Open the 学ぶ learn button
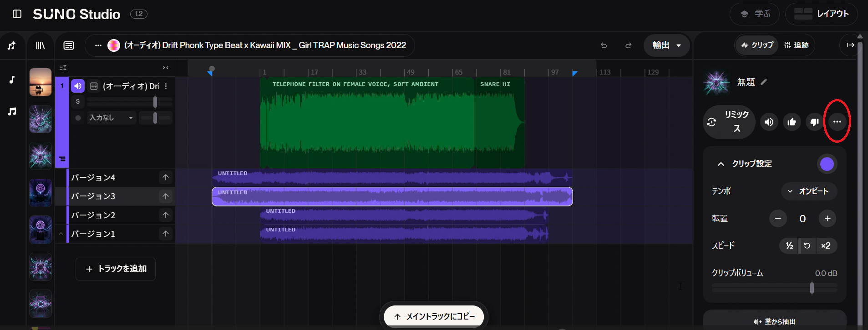The width and height of the screenshot is (868, 330). click(755, 14)
